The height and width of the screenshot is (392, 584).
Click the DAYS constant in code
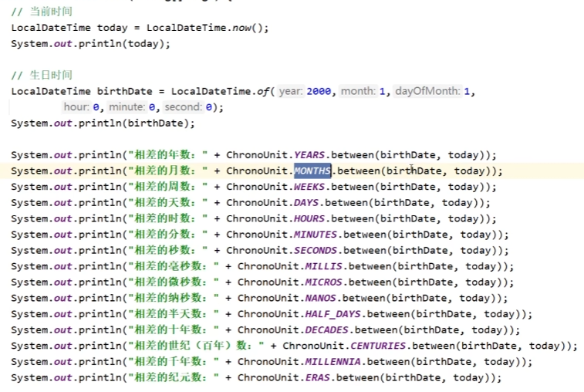coord(306,203)
